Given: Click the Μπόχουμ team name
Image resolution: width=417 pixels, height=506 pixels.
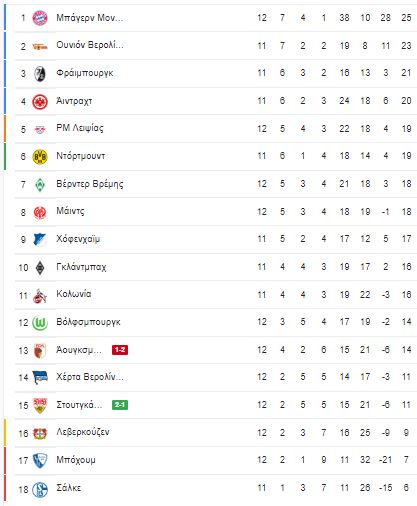Looking at the screenshot, I should tap(76, 460).
